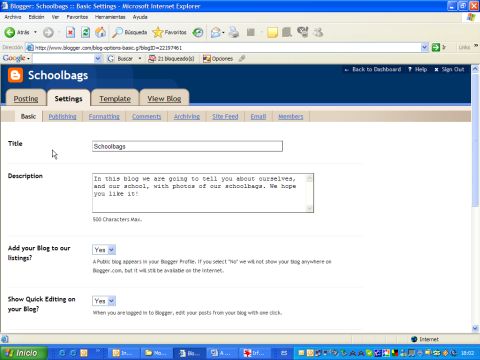Go to Email settings link
The height and width of the screenshot is (360, 480).
(258, 116)
